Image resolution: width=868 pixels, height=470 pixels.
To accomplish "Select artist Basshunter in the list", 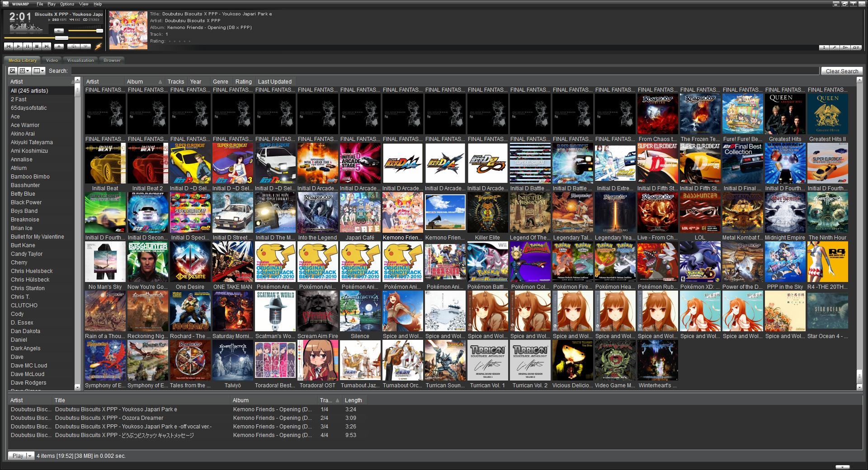I will (x=42, y=185).
